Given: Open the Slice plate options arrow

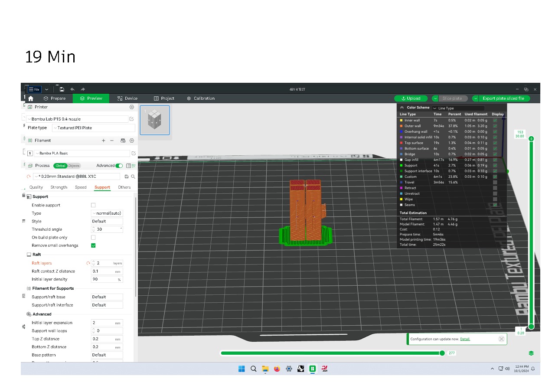Looking at the screenshot, I should click(435, 98).
